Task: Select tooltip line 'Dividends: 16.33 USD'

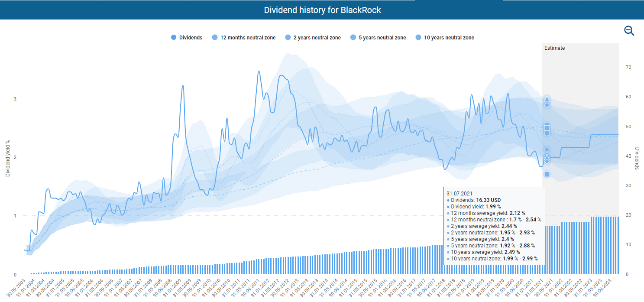Action: [474, 200]
